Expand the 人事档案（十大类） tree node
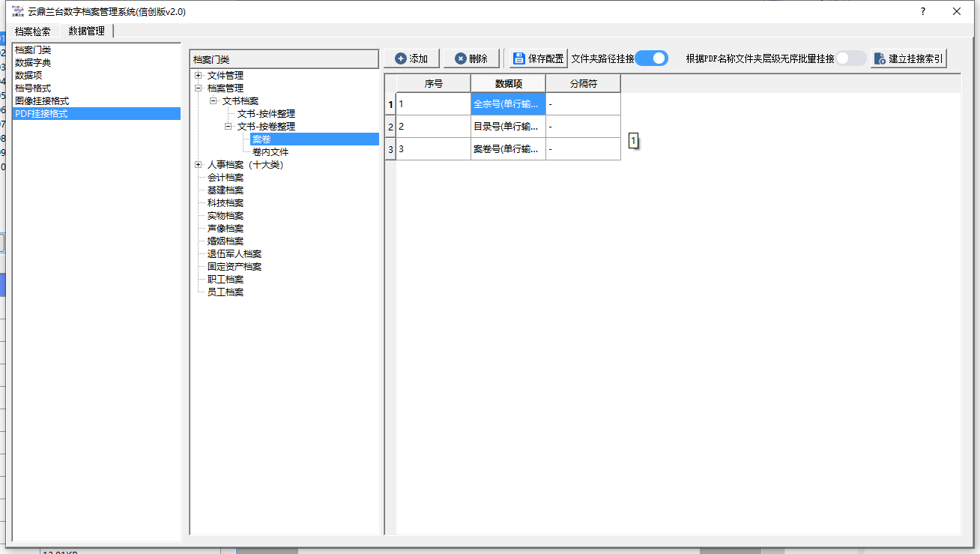 [x=198, y=165]
